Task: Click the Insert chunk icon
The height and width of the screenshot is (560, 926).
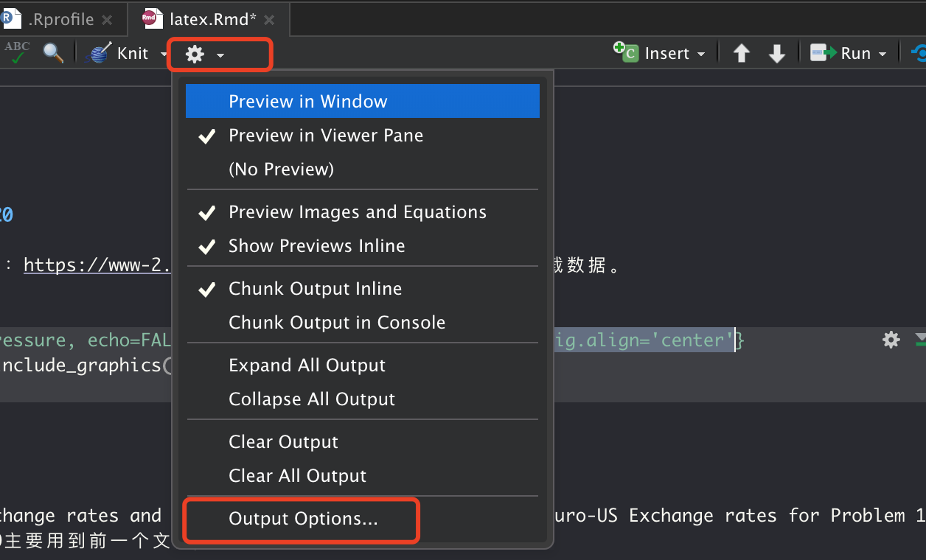Action: (x=626, y=52)
